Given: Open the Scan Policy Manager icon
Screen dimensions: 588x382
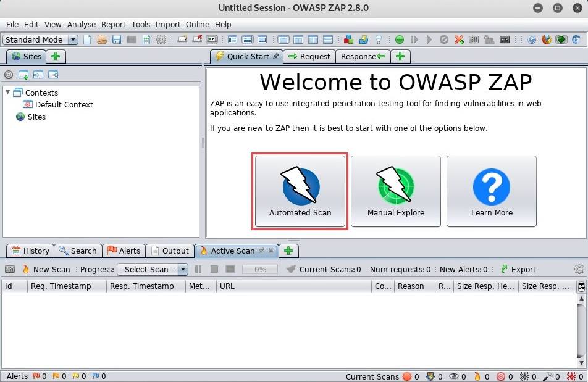Looking at the screenshot, I should tap(474, 39).
